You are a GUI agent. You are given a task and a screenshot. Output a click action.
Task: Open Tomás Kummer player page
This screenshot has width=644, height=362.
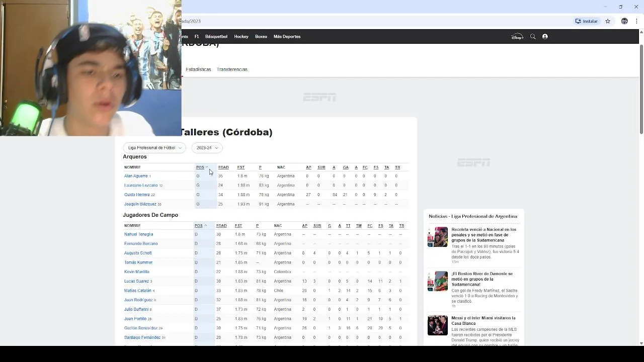[138, 262]
